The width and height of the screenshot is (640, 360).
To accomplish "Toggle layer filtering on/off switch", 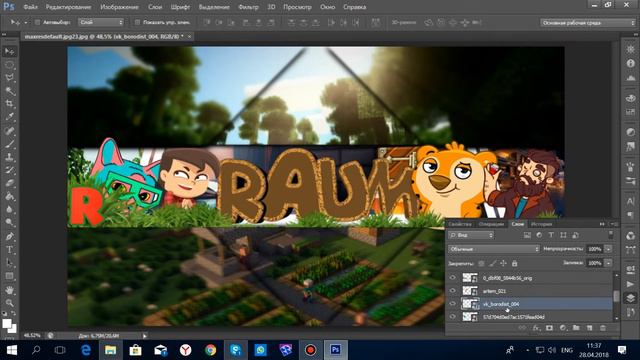I will 611,235.
